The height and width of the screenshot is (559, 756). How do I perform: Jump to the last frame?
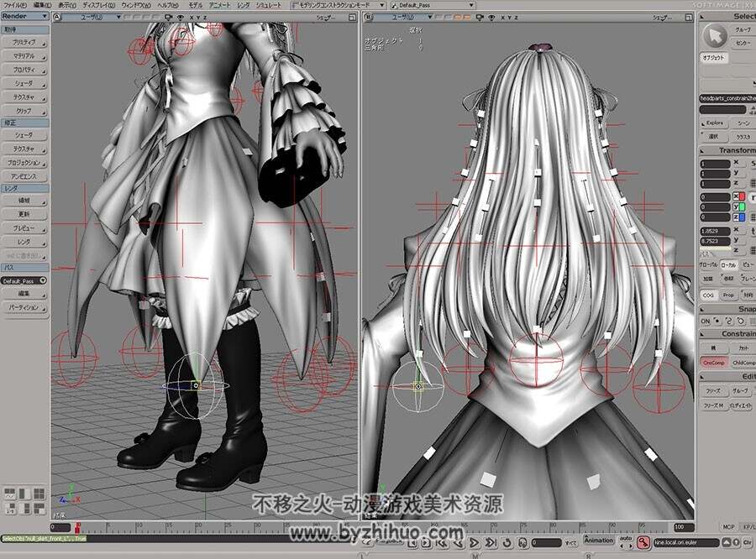click(x=491, y=543)
